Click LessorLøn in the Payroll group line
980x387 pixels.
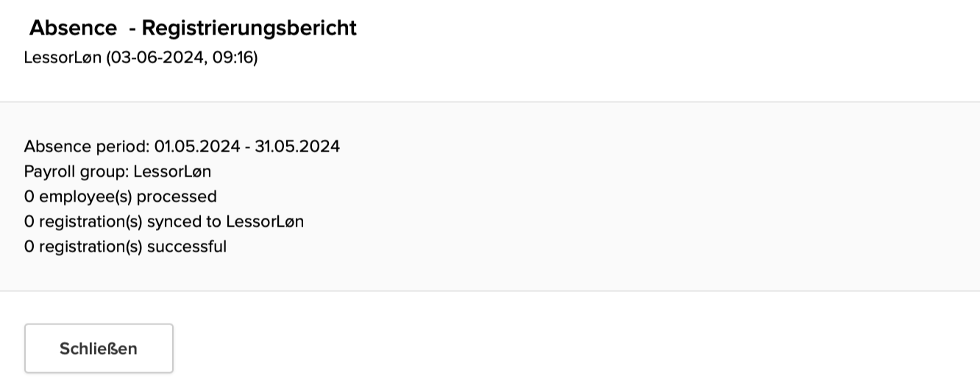coord(172,171)
